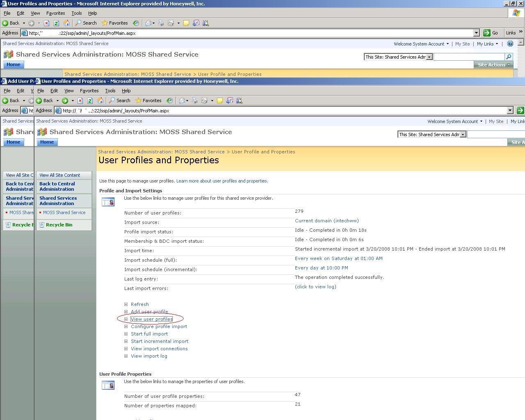The height and width of the screenshot is (420, 525).
Task: Click the blue help icon in top window
Action: tap(510, 43)
